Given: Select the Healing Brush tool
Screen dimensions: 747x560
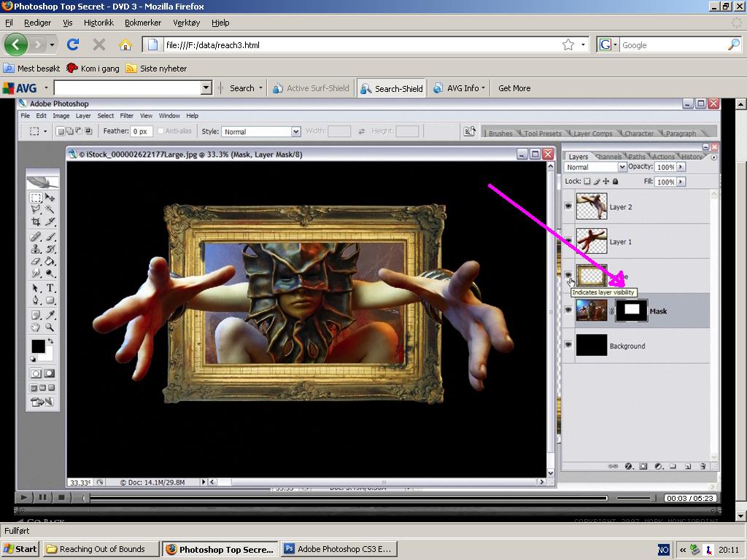Looking at the screenshot, I should click(36, 237).
